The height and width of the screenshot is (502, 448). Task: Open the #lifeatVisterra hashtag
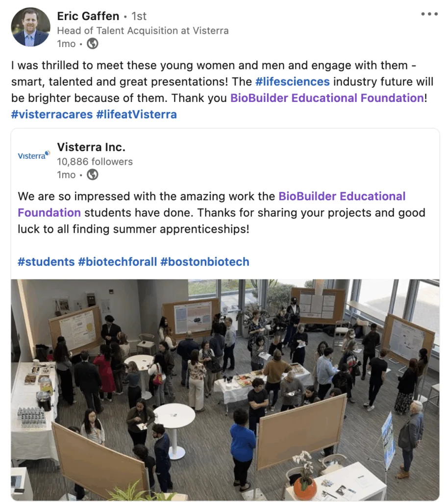click(x=136, y=114)
